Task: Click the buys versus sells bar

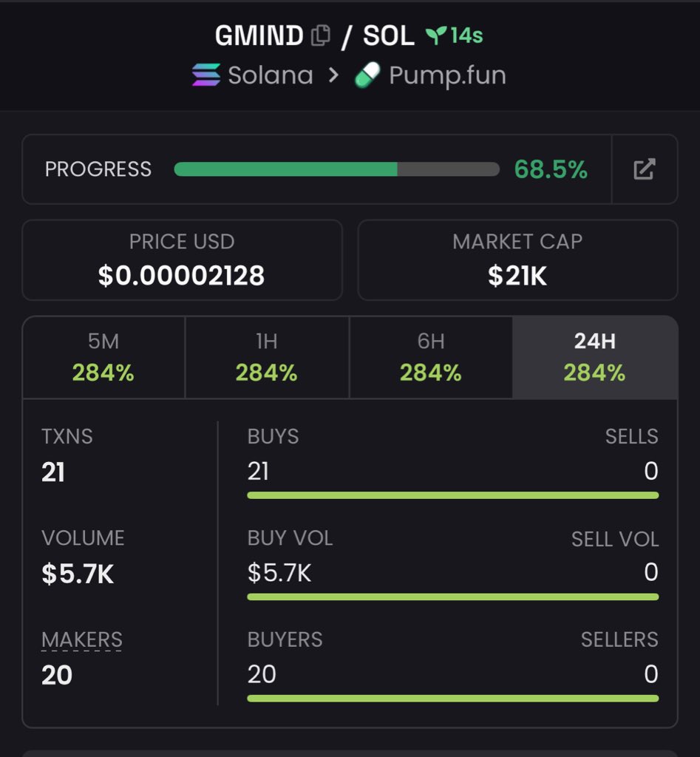Action: tap(452, 495)
